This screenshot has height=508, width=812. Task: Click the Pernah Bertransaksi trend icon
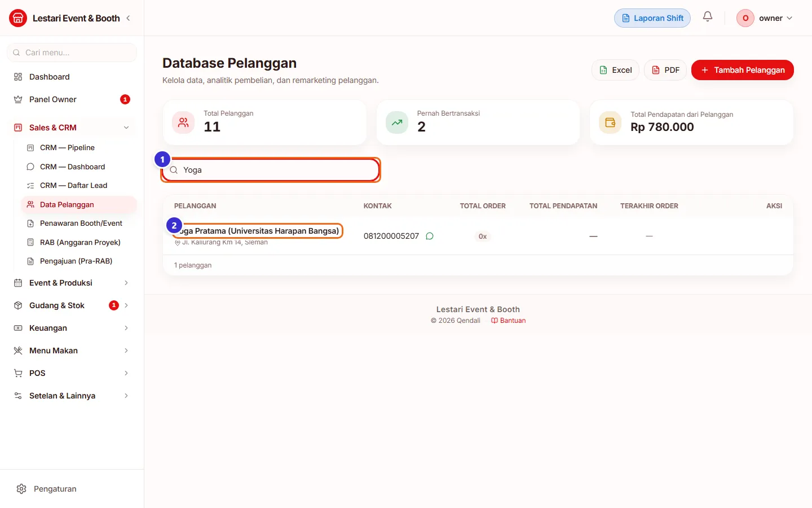397,122
